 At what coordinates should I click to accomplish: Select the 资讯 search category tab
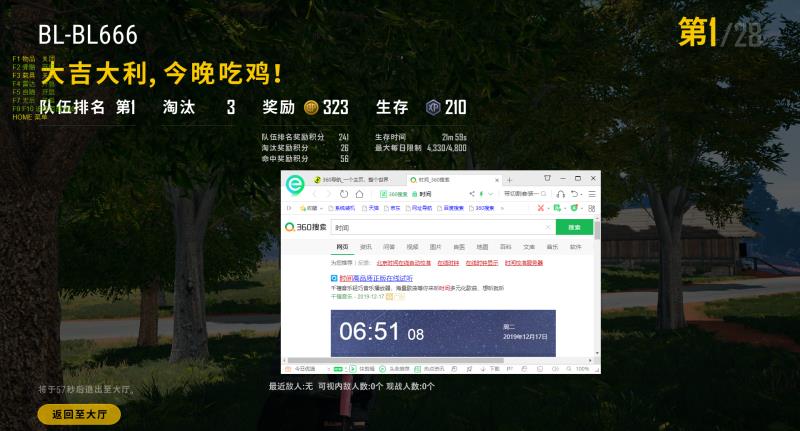click(x=366, y=247)
